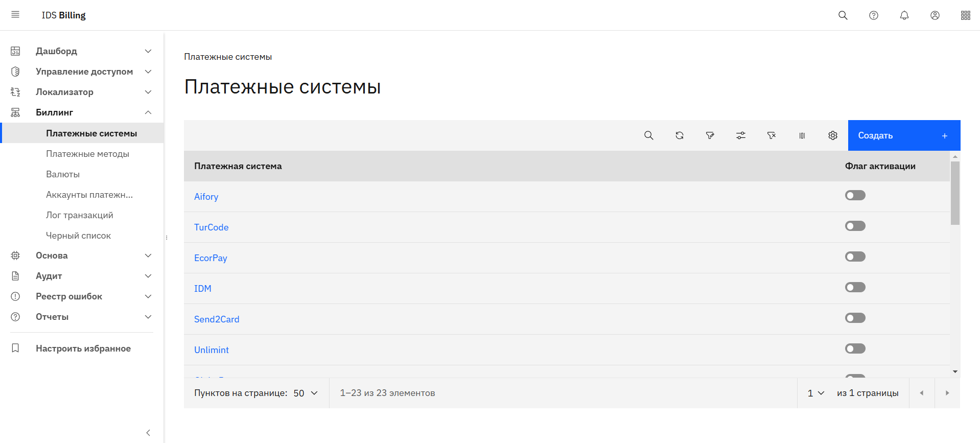Click the Создать button
This screenshot has height=443, width=980.
tap(904, 135)
